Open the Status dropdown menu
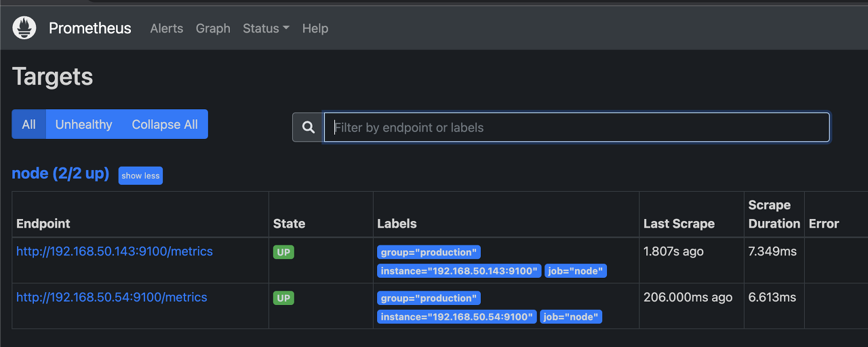This screenshot has width=868, height=347. click(266, 28)
